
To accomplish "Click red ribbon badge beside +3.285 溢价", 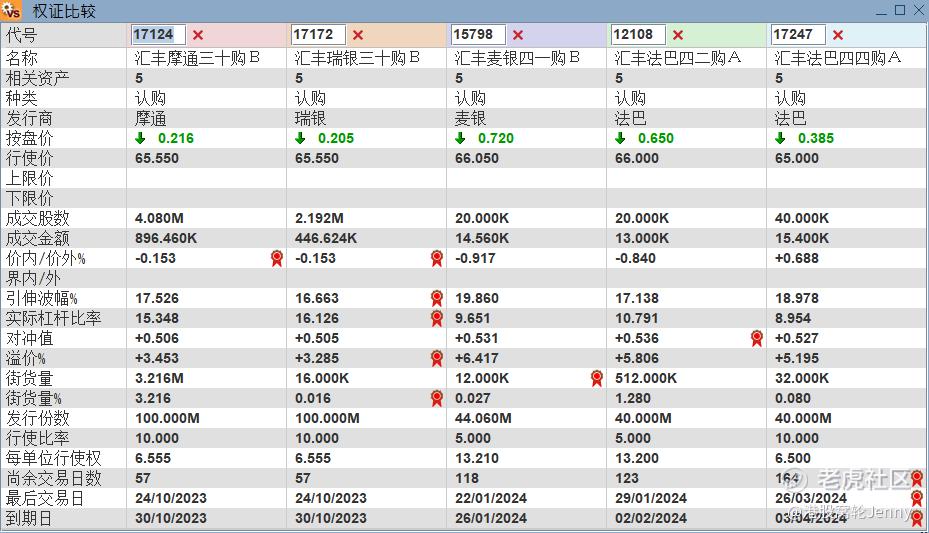I will click(x=437, y=358).
